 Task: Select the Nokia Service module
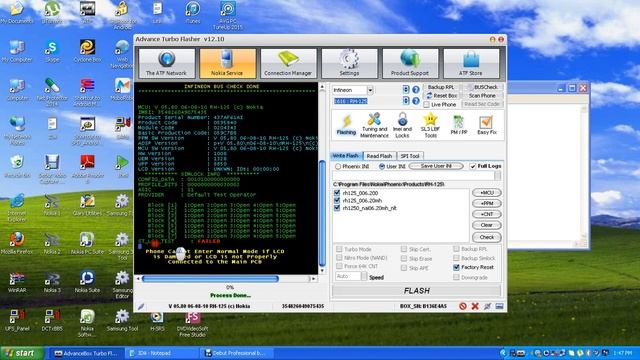point(227,63)
